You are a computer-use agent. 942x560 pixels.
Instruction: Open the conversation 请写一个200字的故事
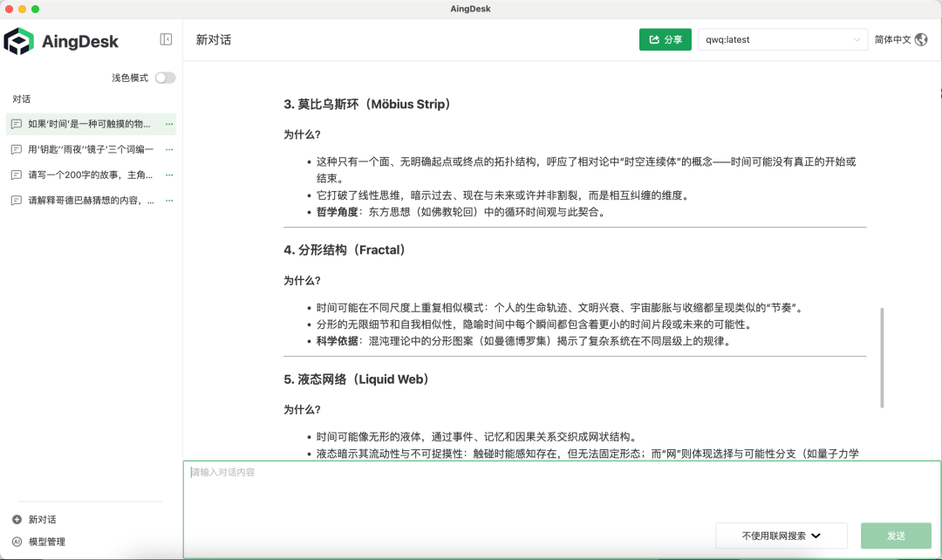pos(90,174)
